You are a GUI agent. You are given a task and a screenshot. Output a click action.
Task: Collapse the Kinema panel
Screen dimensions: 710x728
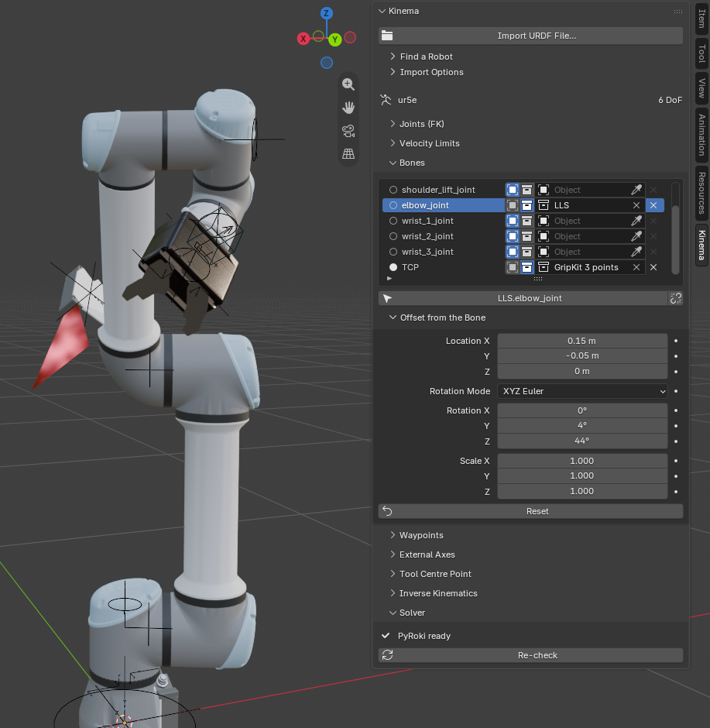pos(382,11)
